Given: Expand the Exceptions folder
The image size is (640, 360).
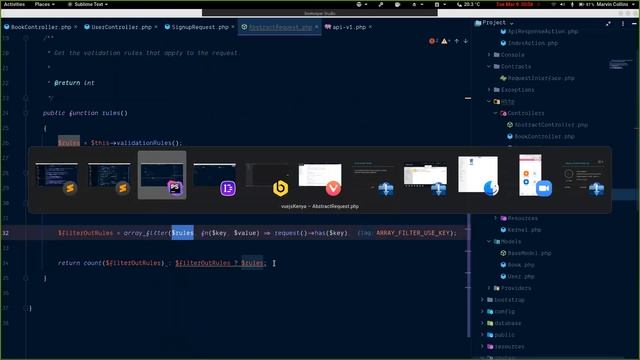Looking at the screenshot, I should [489, 89].
